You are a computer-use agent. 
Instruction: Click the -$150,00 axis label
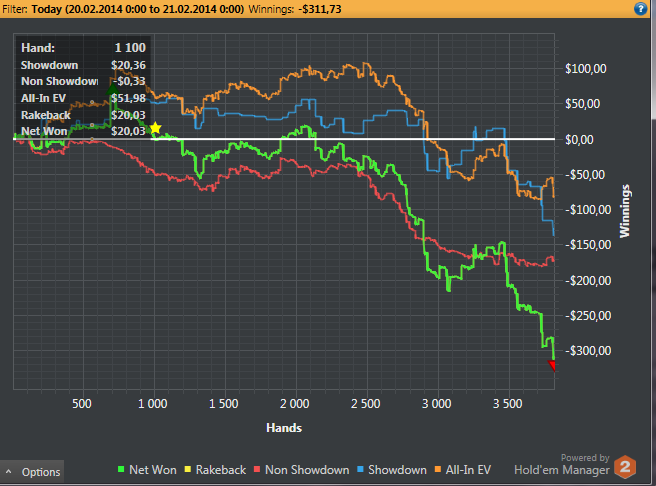coord(588,245)
